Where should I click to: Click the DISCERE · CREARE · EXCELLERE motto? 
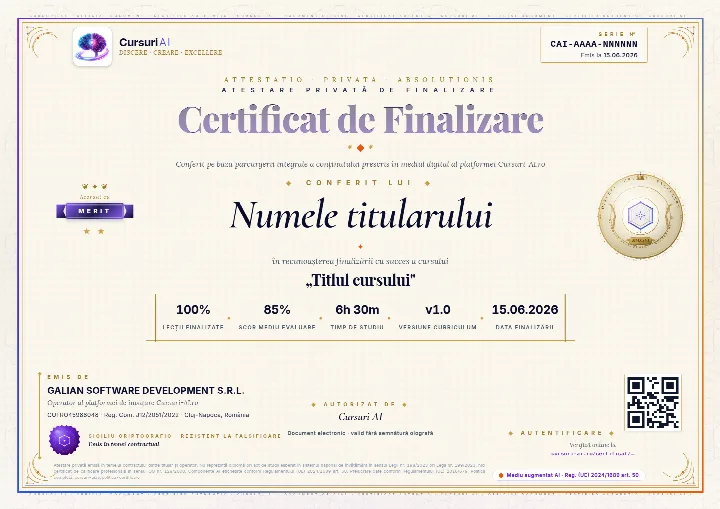pyautogui.click(x=170, y=53)
